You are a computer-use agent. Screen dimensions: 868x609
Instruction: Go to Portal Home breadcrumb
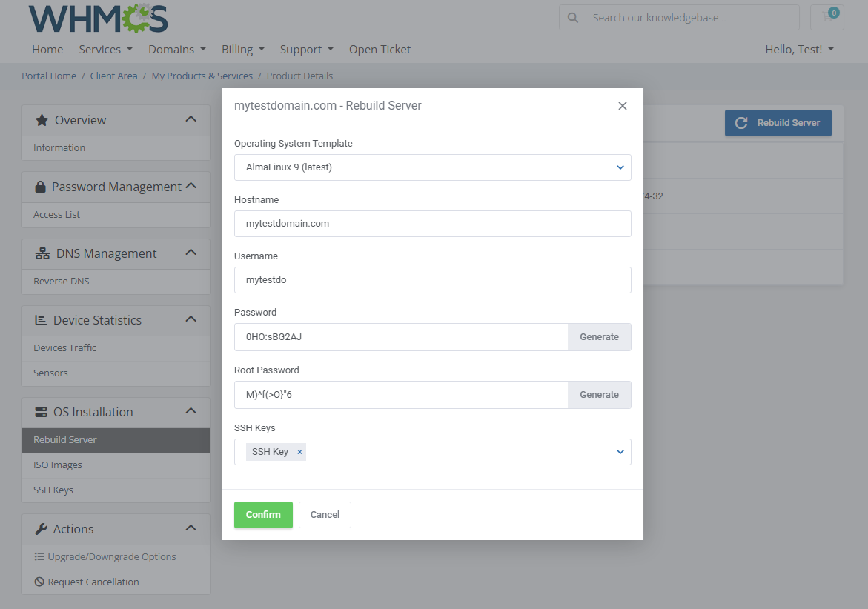[x=49, y=76]
